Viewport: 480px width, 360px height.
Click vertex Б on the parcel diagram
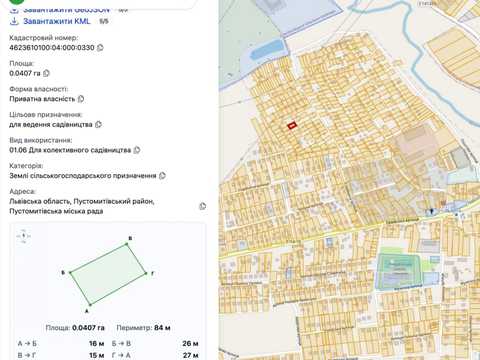(x=70, y=273)
